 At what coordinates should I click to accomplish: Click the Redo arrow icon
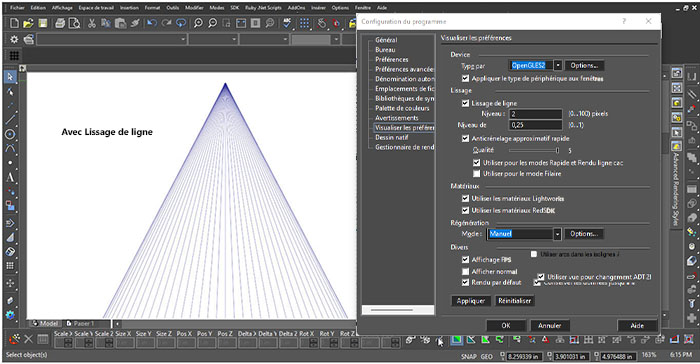167,23
